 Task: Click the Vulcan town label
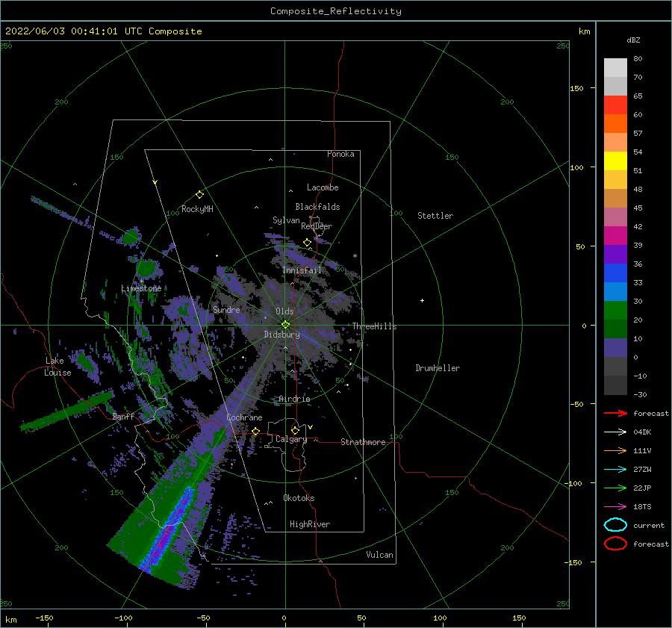click(379, 555)
